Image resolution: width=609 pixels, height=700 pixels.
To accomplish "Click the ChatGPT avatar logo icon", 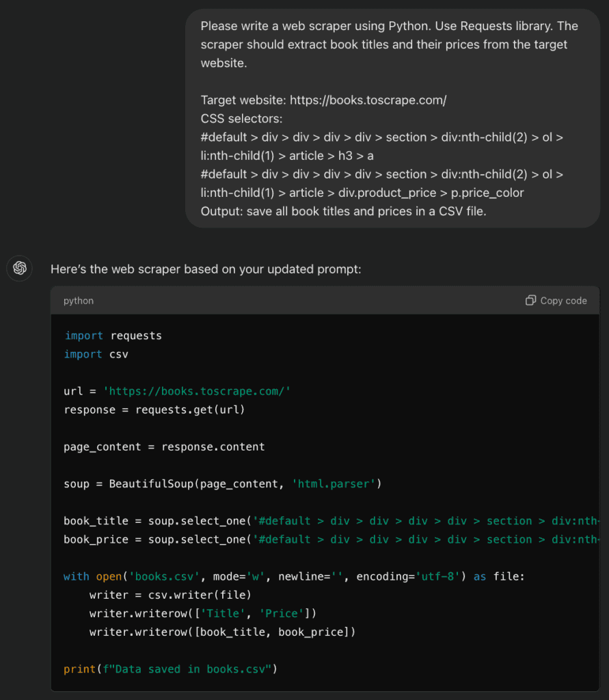I will click(19, 268).
